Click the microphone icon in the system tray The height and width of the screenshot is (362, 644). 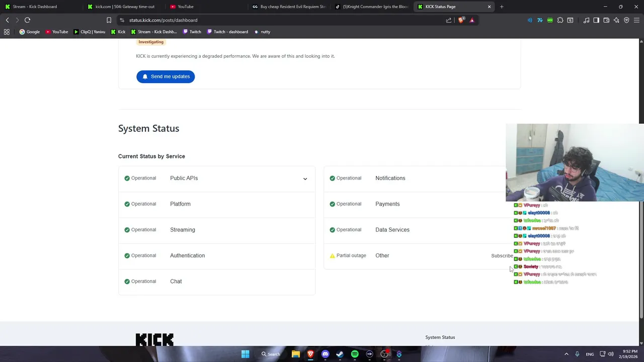click(577, 354)
